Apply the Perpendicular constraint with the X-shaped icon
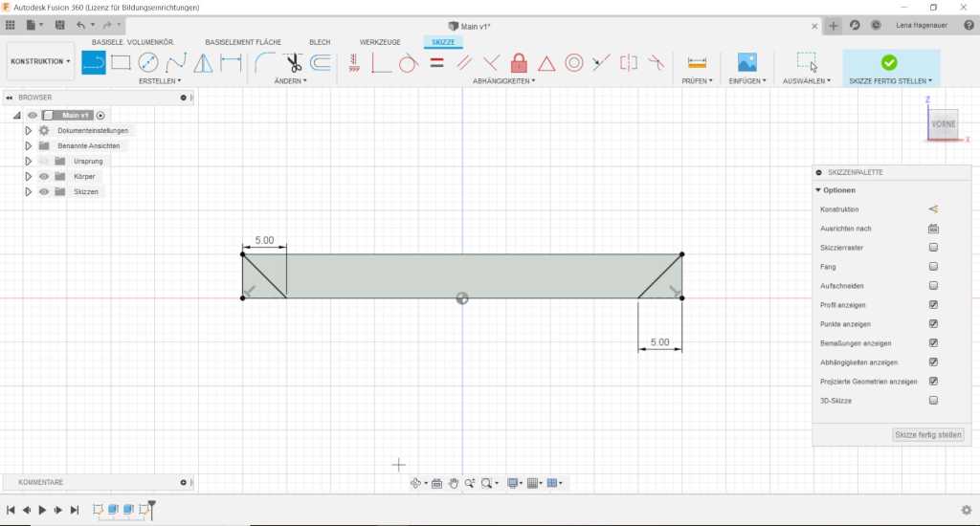This screenshot has width=980, height=526. [491, 62]
